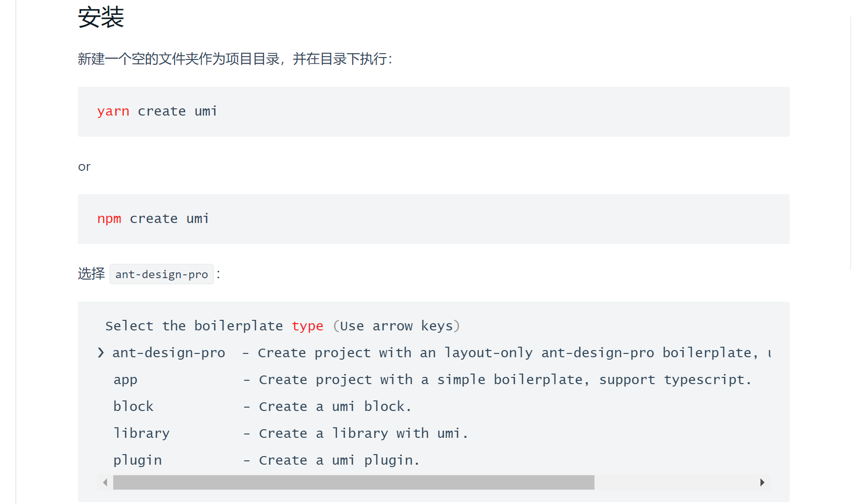Select the block boilerplate option
Screen dimensions: 855x504
coord(133,406)
